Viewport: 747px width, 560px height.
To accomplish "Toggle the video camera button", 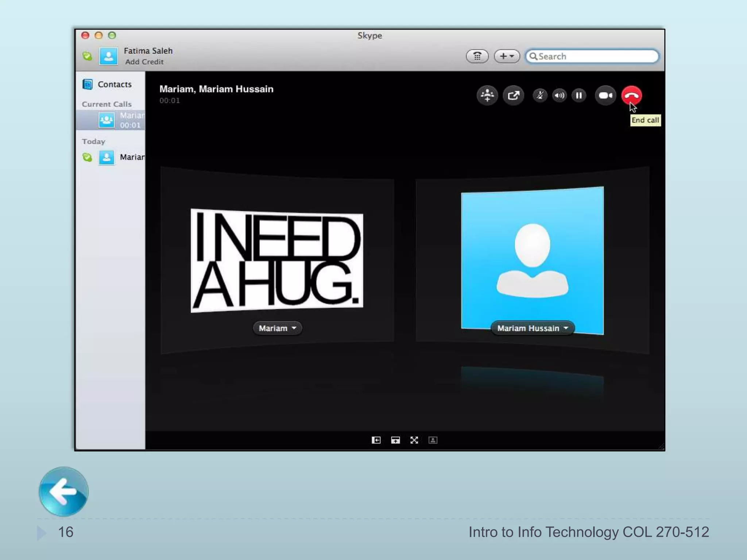I will [605, 96].
